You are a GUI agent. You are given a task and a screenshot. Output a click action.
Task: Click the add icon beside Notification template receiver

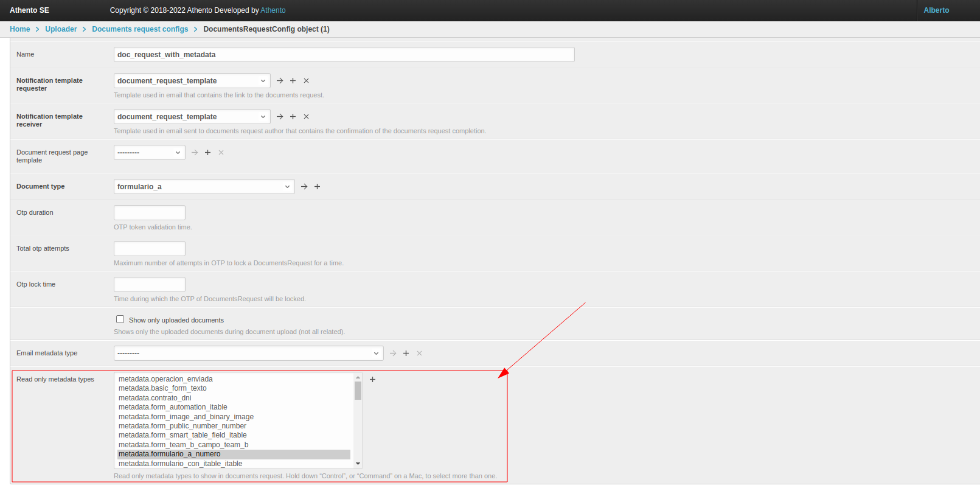[293, 117]
